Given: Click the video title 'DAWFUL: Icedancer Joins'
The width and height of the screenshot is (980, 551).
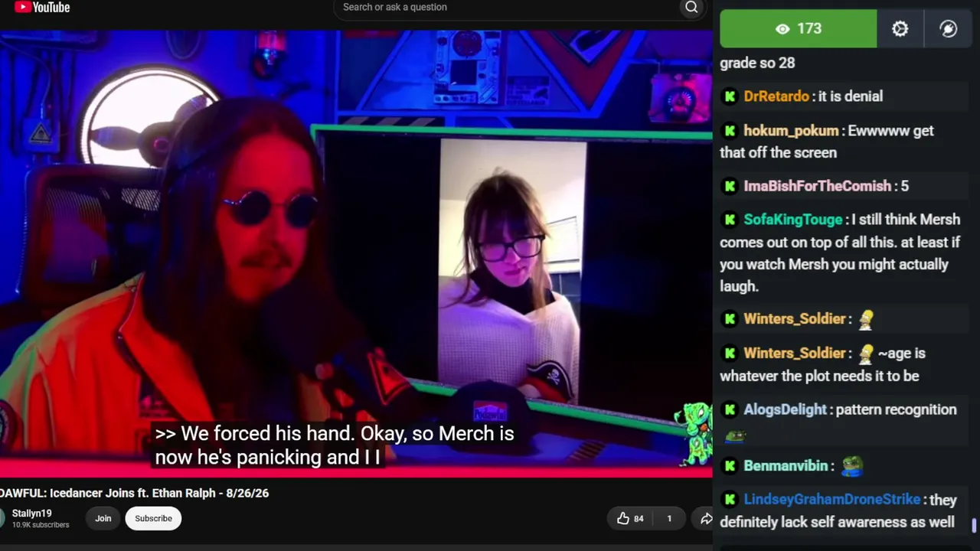Looking at the screenshot, I should pos(135,494).
